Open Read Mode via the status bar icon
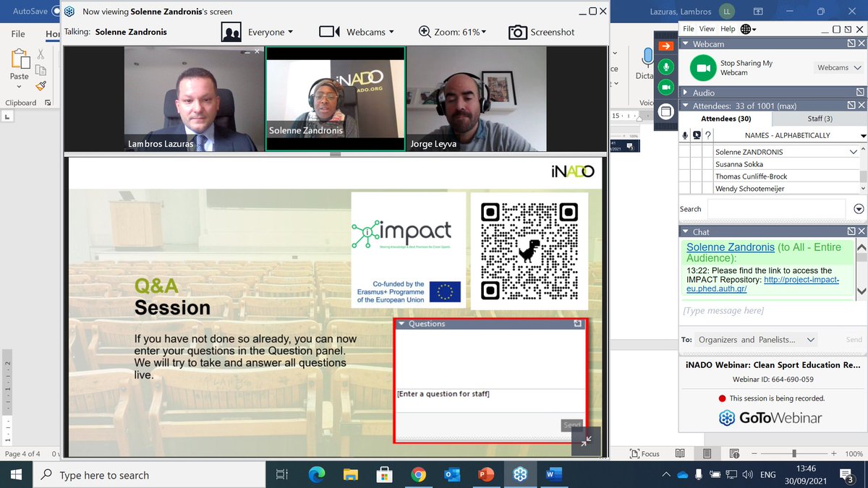The image size is (868, 488). [x=678, y=453]
